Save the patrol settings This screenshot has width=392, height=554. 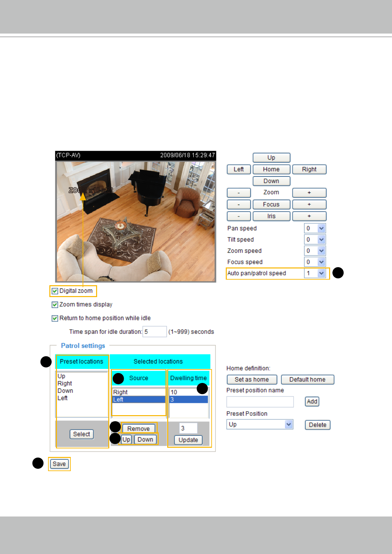[x=59, y=464]
